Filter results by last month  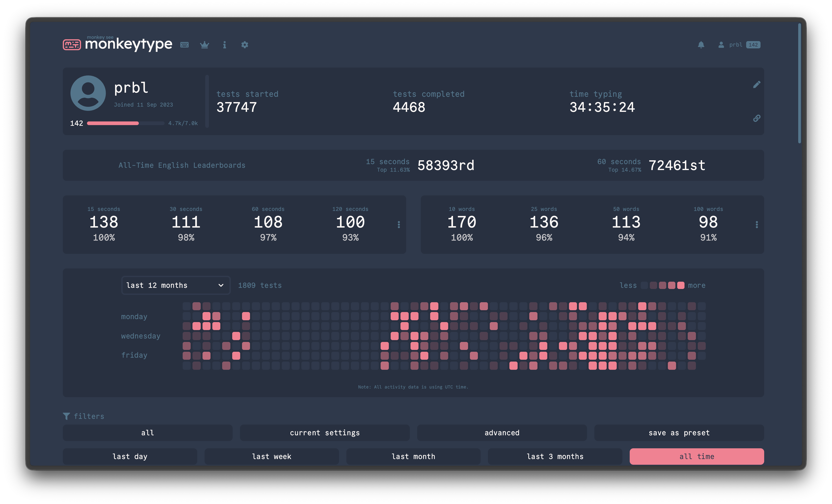pyautogui.click(x=413, y=456)
